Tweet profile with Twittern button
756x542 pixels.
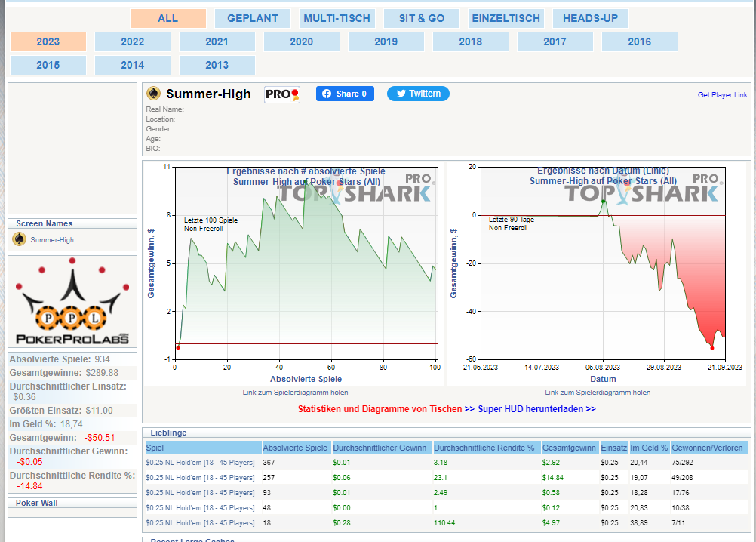[x=418, y=94]
